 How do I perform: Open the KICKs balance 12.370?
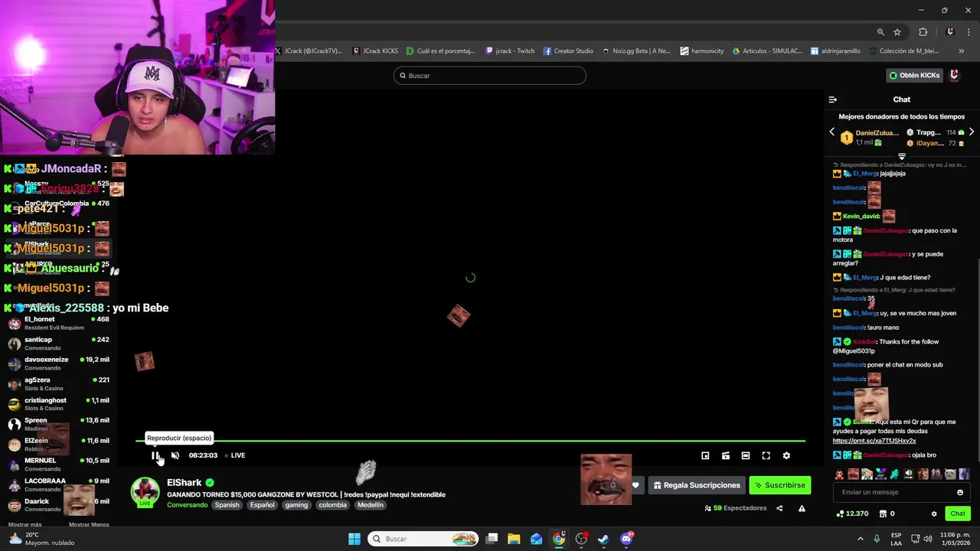[x=852, y=514]
